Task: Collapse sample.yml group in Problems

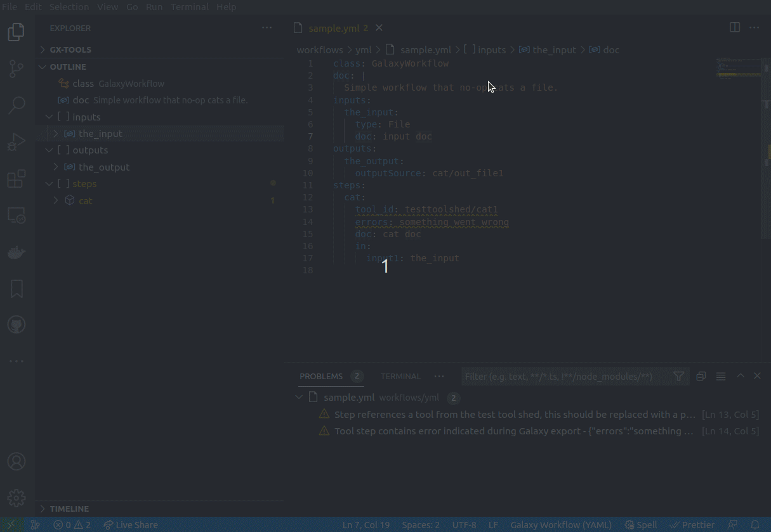Action: click(x=299, y=398)
